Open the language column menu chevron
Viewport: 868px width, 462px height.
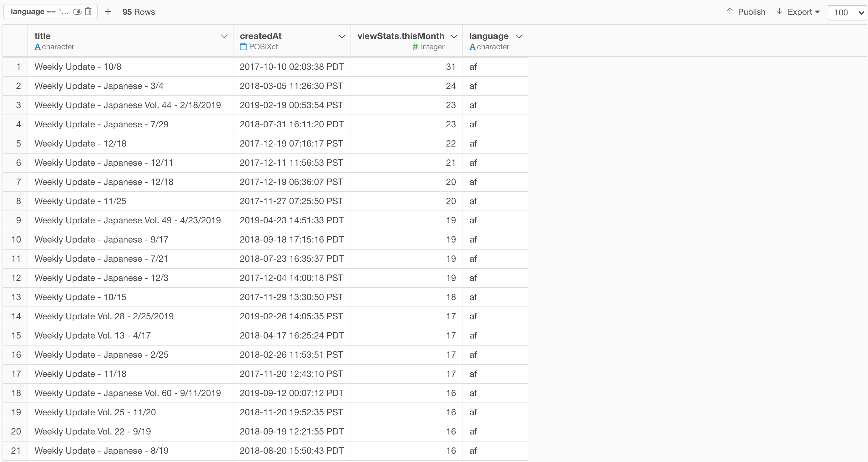coord(519,36)
